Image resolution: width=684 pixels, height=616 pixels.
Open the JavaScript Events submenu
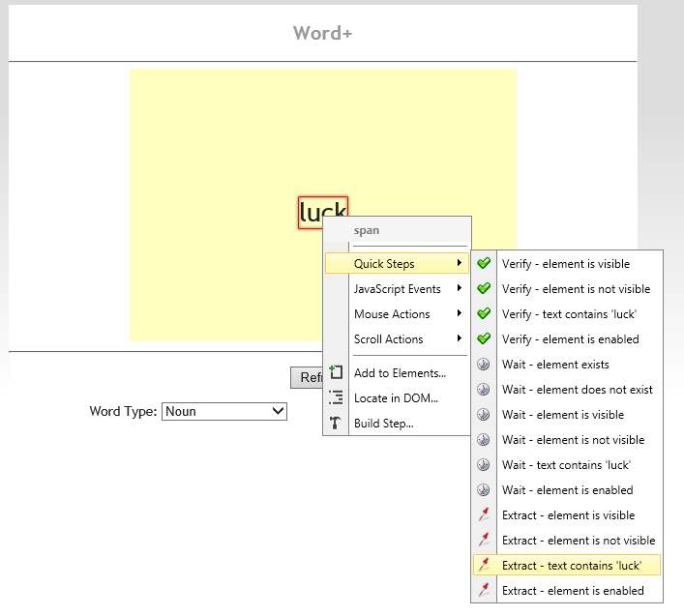point(397,288)
